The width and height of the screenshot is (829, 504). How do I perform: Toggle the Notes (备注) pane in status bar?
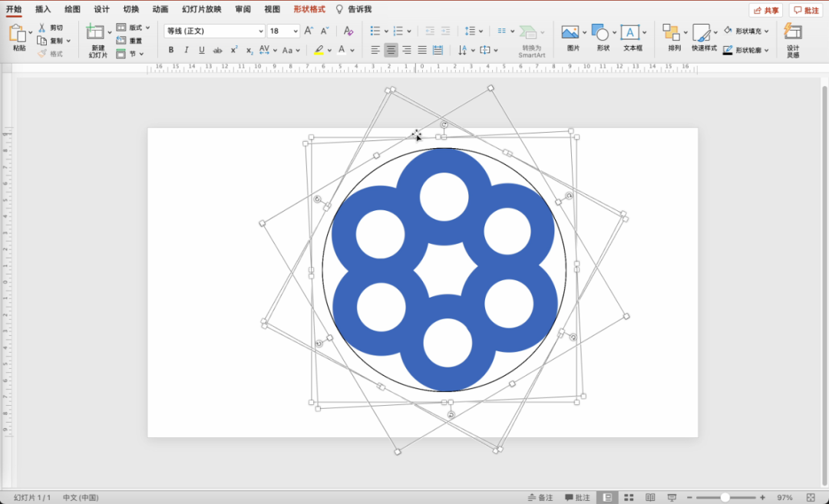[x=540, y=497]
